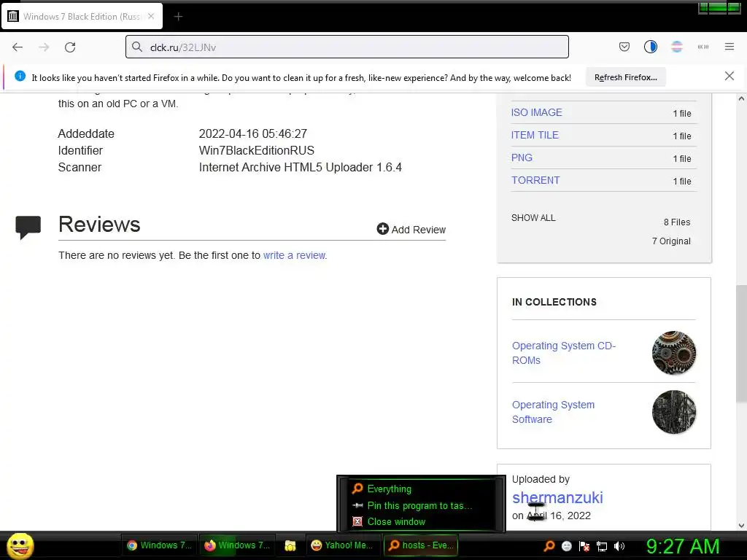Open the Pocket save icon in toolbar
Viewport: 747px width, 560px height.
click(x=624, y=47)
